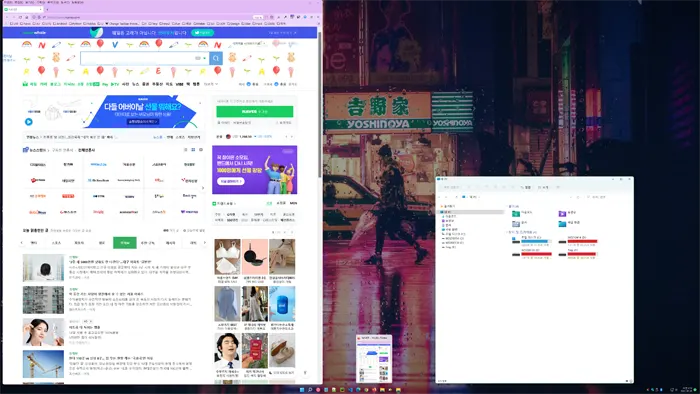Open the purple promotional ad banner
The image size is (700, 394).
pyautogui.click(x=254, y=170)
